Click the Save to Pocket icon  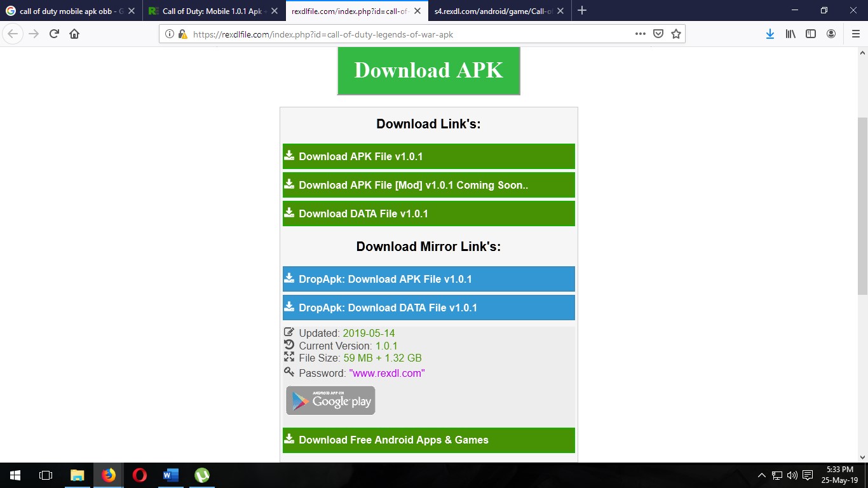pyautogui.click(x=658, y=34)
